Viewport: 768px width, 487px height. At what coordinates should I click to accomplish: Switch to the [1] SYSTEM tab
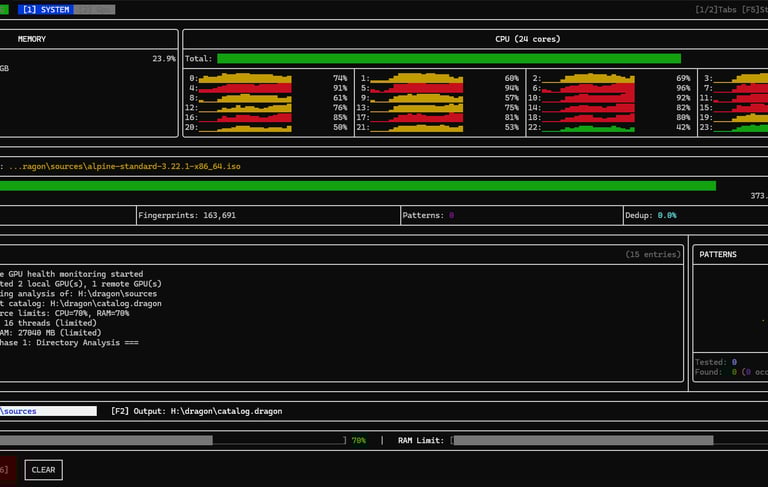(45, 9)
